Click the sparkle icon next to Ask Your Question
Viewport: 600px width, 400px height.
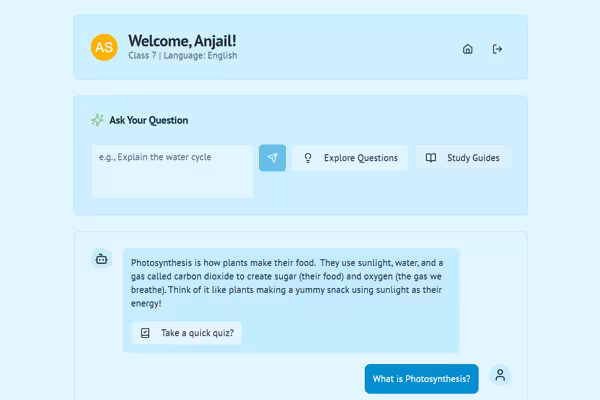point(97,120)
